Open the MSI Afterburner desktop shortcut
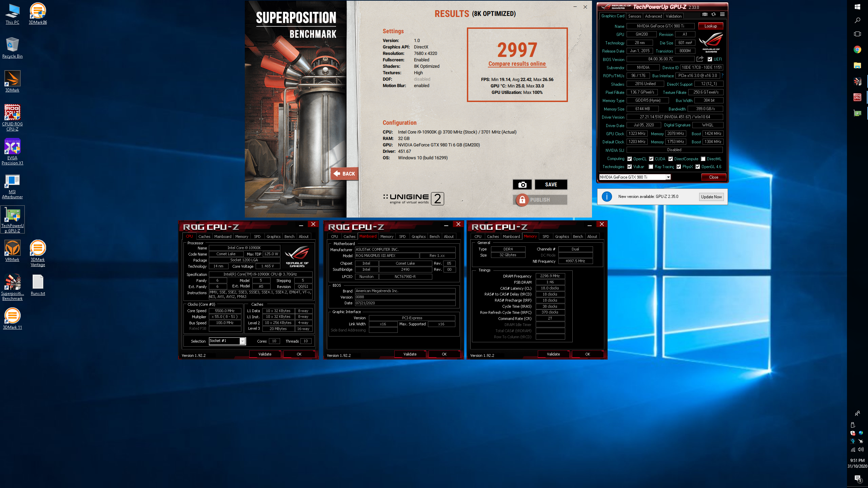 pyautogui.click(x=13, y=186)
